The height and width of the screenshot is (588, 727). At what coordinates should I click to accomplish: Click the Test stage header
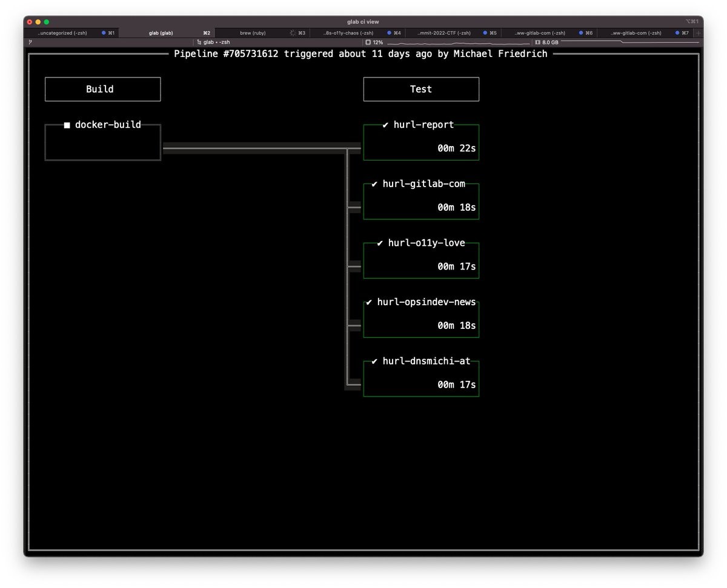(x=421, y=89)
